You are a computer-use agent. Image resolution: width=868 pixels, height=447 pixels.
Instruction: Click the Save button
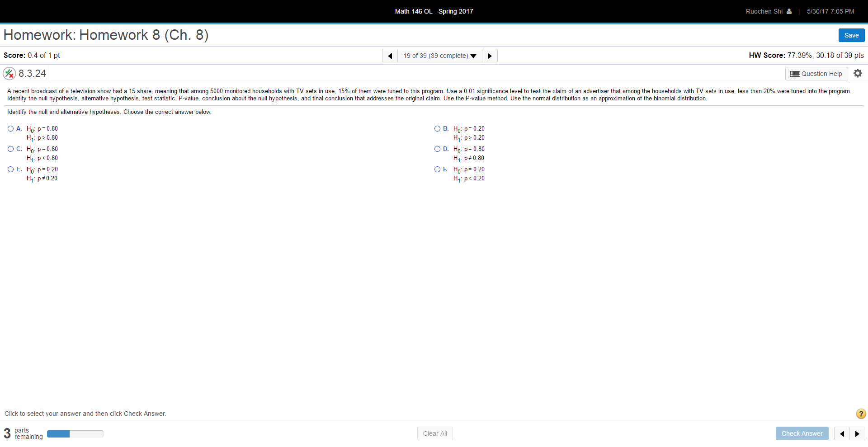[x=851, y=35]
